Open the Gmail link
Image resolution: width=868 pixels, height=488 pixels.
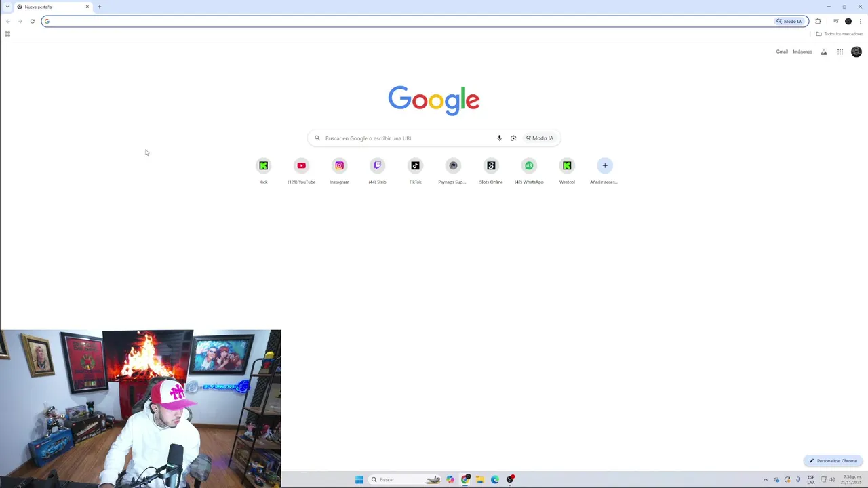pos(782,52)
